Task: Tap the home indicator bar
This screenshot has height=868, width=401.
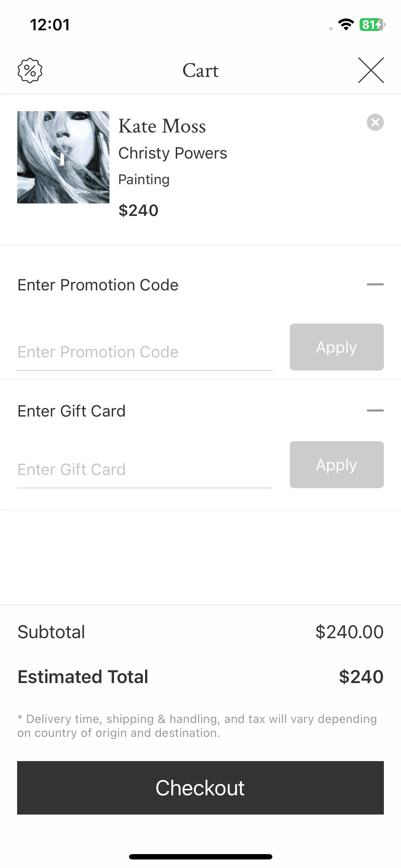Action: pyautogui.click(x=201, y=857)
